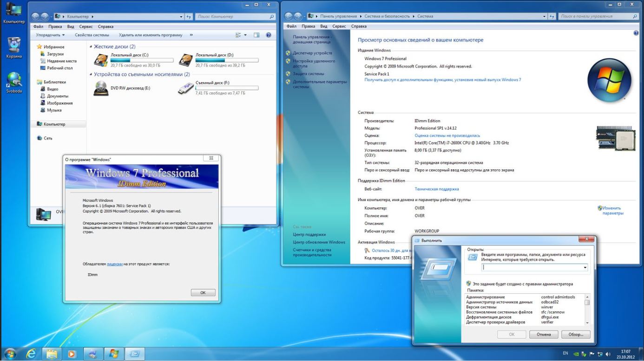This screenshot has width=644, height=361.
Task: Open the Run dialog command history dropdown
Action: [x=585, y=268]
